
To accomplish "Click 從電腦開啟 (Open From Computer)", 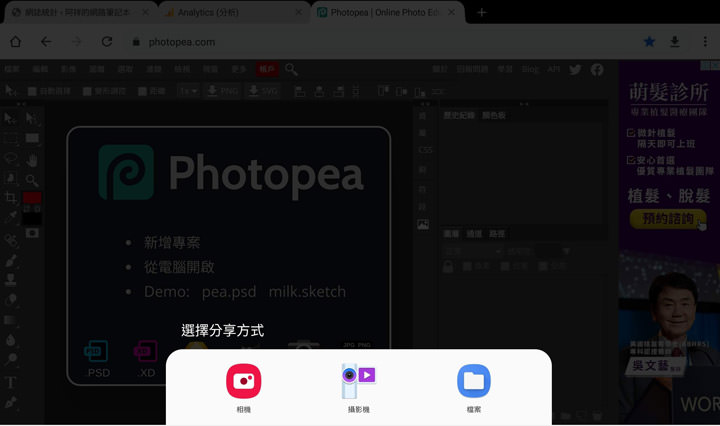I will click(179, 267).
